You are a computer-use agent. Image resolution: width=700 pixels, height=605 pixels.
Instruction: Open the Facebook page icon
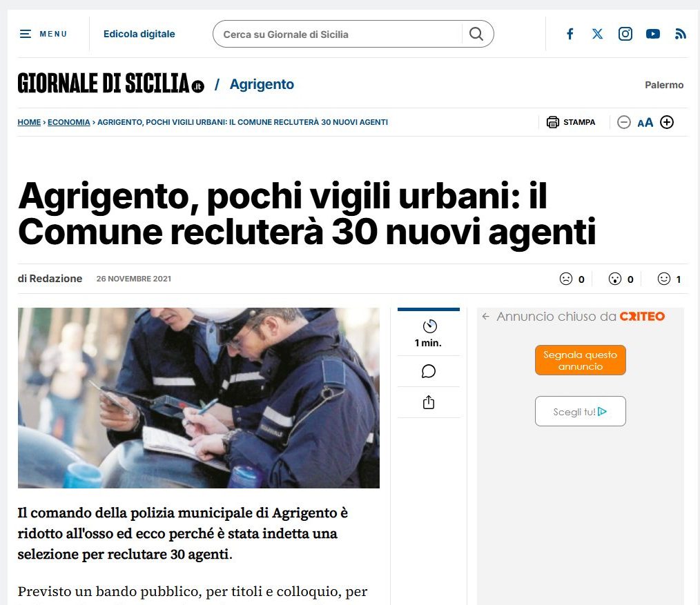570,34
